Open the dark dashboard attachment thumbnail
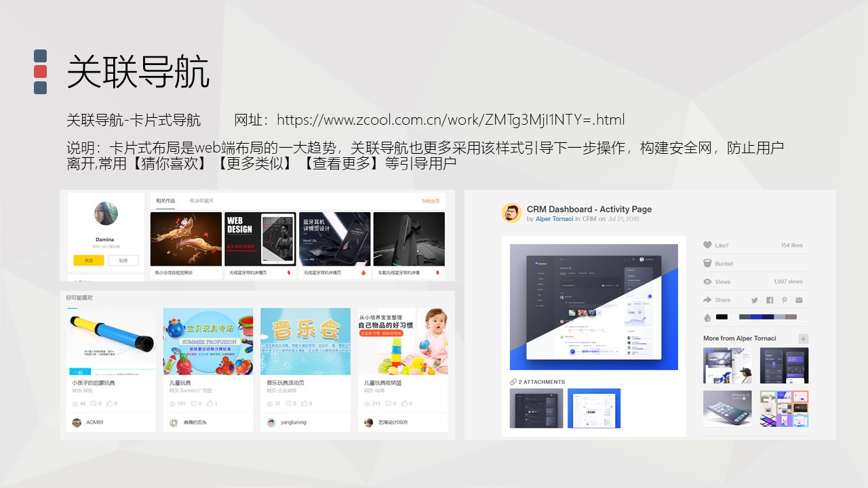 tap(536, 408)
